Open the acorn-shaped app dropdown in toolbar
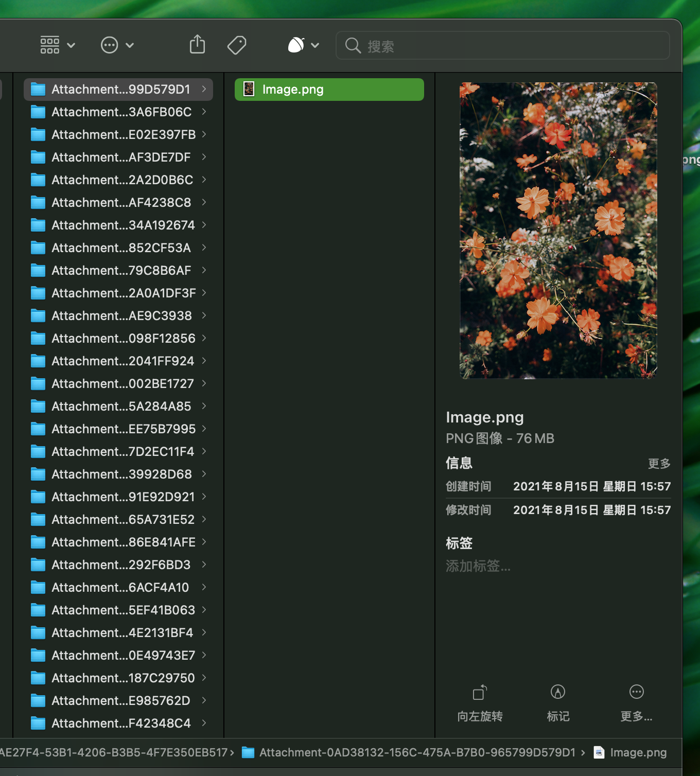700x776 pixels. tap(303, 45)
